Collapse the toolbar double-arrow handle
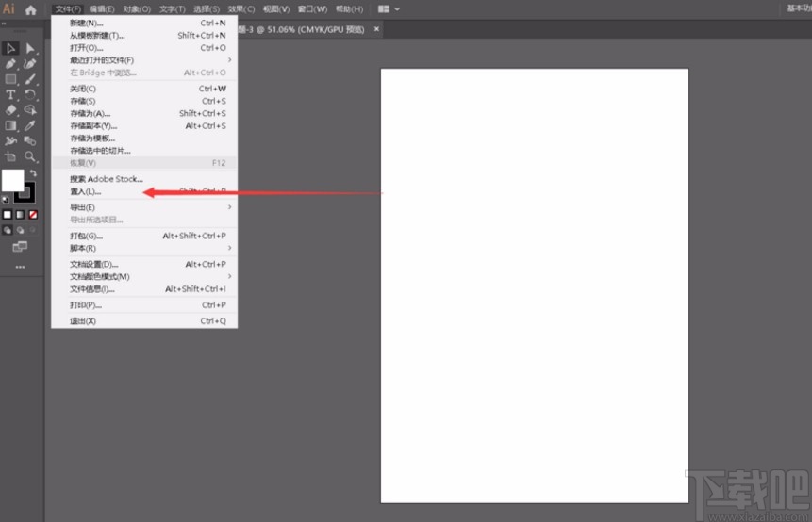 (4, 24)
